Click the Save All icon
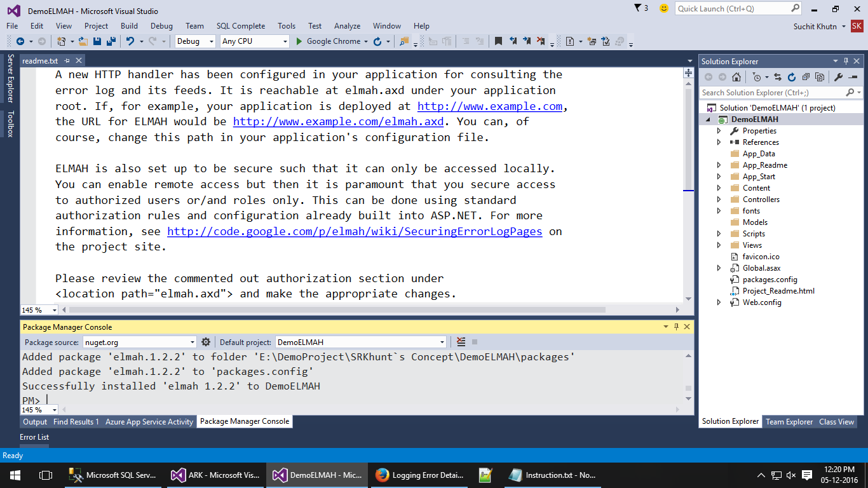 (111, 41)
